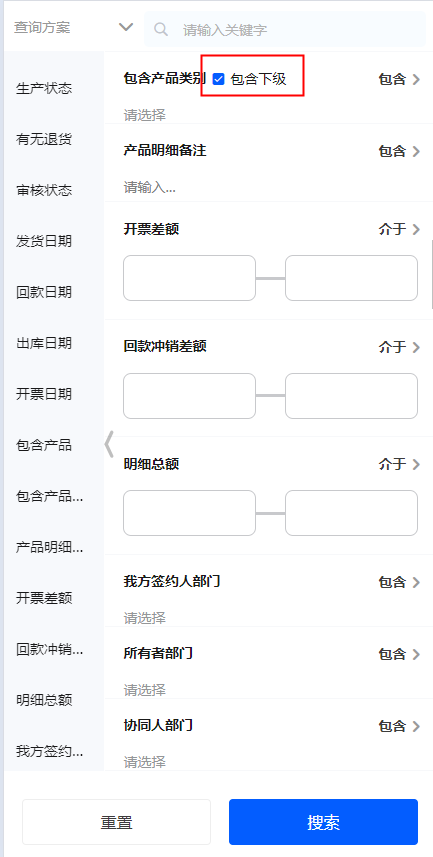
Task: Open 产品明细备注 condition chevron
Action: [x=416, y=151]
